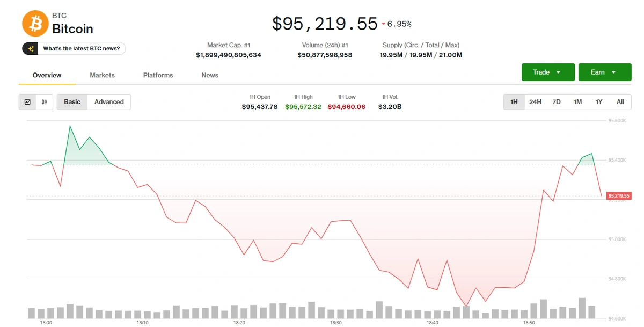This screenshot has height=327, width=644.
Task: Switch to line chart view icon
Action: 27,102
